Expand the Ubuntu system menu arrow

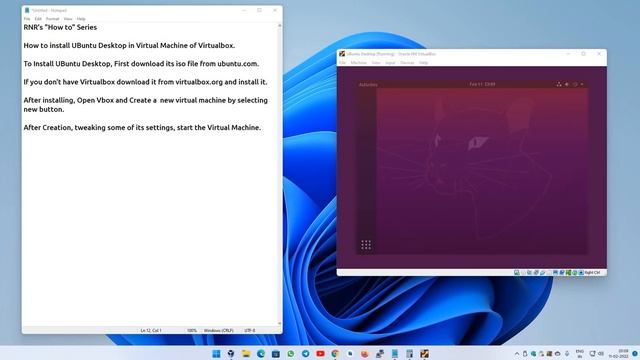tap(582, 84)
